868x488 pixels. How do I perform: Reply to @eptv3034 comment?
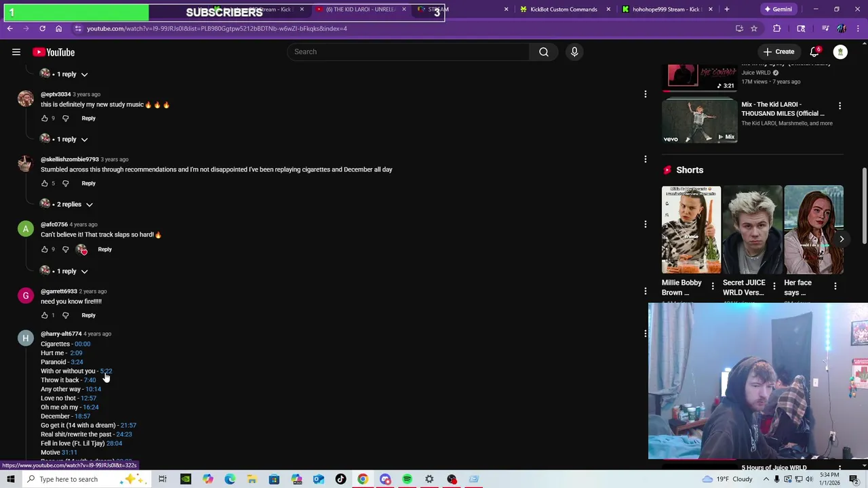(x=88, y=118)
